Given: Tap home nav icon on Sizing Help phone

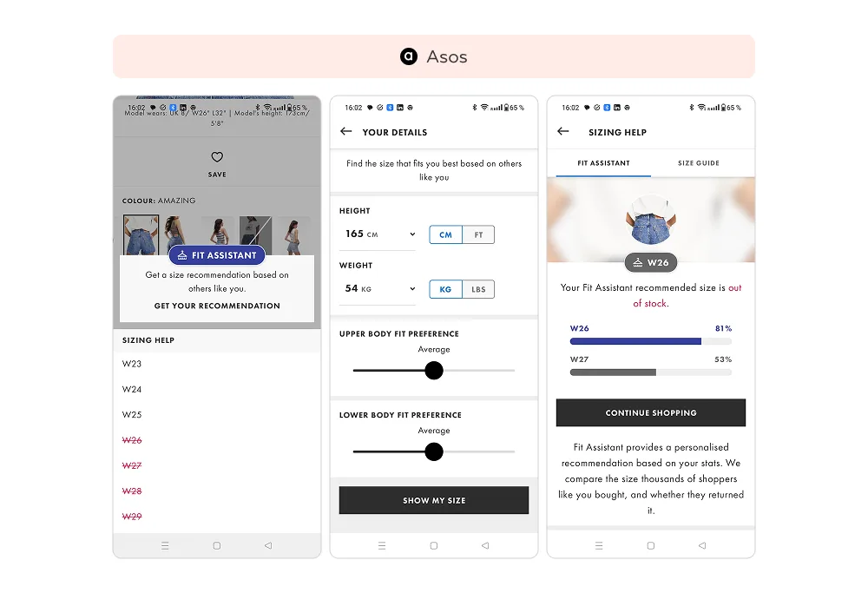Looking at the screenshot, I should (x=651, y=545).
